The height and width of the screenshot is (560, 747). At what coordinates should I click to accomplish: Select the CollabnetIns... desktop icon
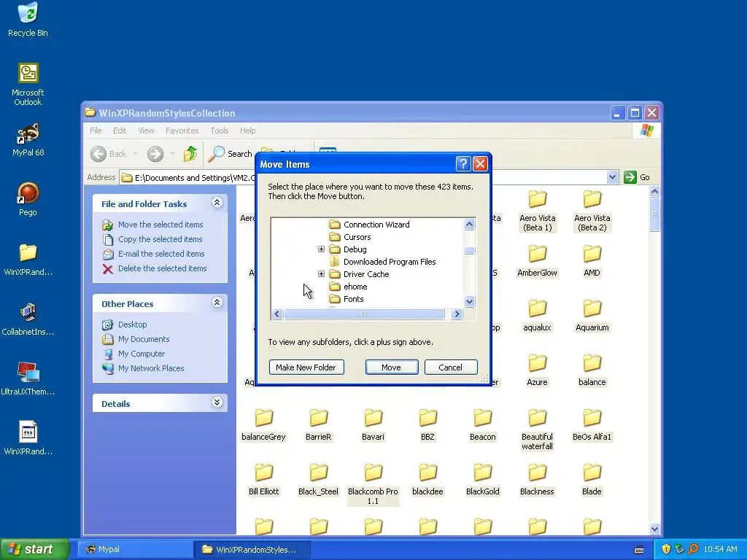click(x=28, y=319)
